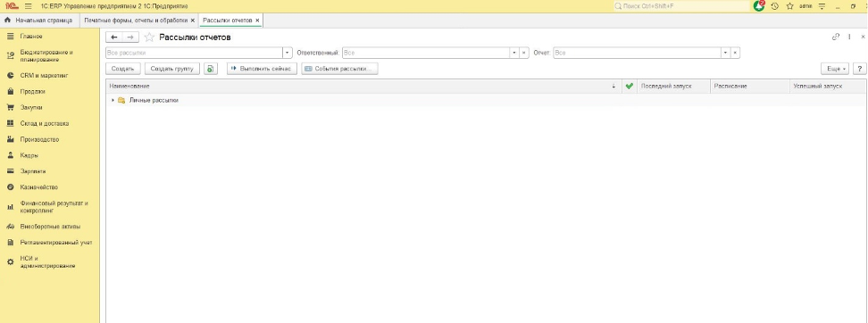Open the Продажи section
868x323 pixels.
[33, 91]
